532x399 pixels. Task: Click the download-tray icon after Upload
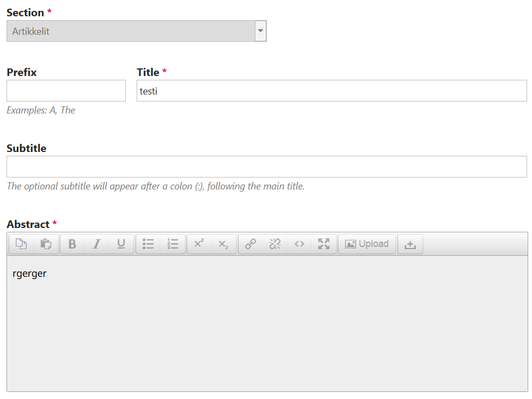click(x=410, y=244)
